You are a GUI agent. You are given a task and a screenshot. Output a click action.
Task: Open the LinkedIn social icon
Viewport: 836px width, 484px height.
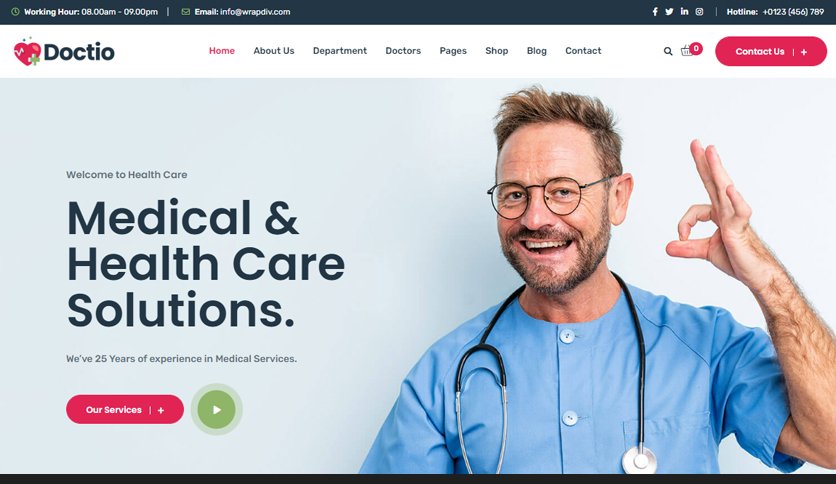click(684, 11)
